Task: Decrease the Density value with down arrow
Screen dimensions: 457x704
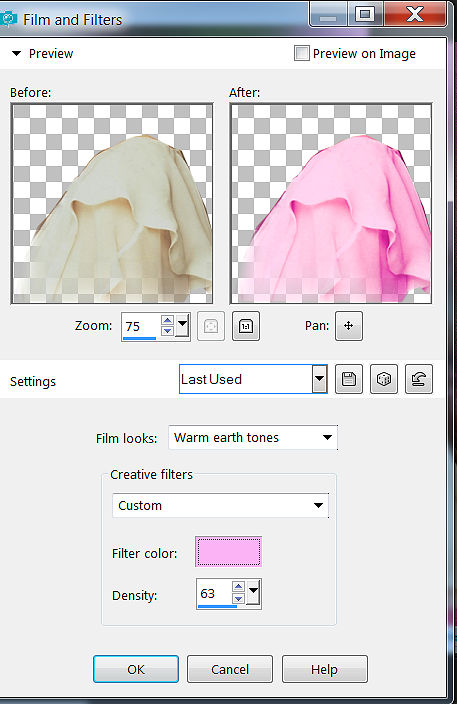Action: (238, 598)
